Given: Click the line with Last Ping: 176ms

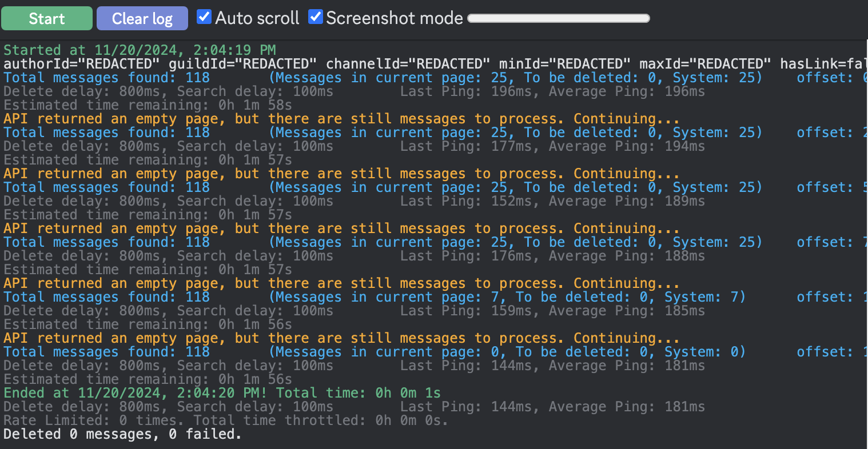Looking at the screenshot, I should click(x=354, y=256).
